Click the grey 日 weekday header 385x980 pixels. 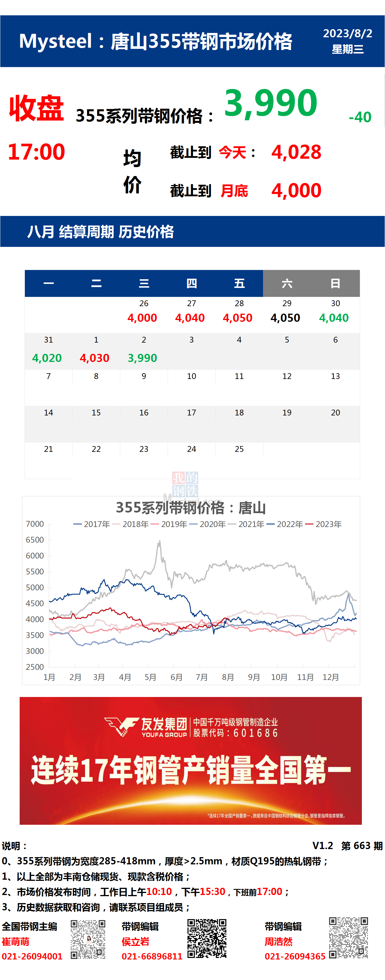(335, 283)
